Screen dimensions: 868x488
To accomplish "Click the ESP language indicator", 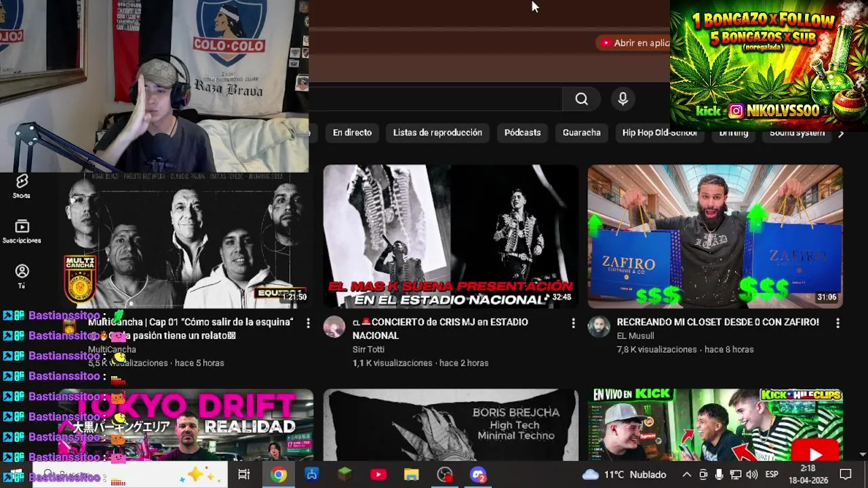I will [772, 474].
